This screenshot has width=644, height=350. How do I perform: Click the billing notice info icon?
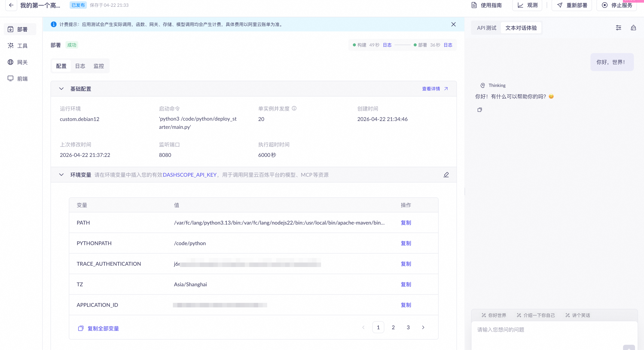[x=54, y=24]
